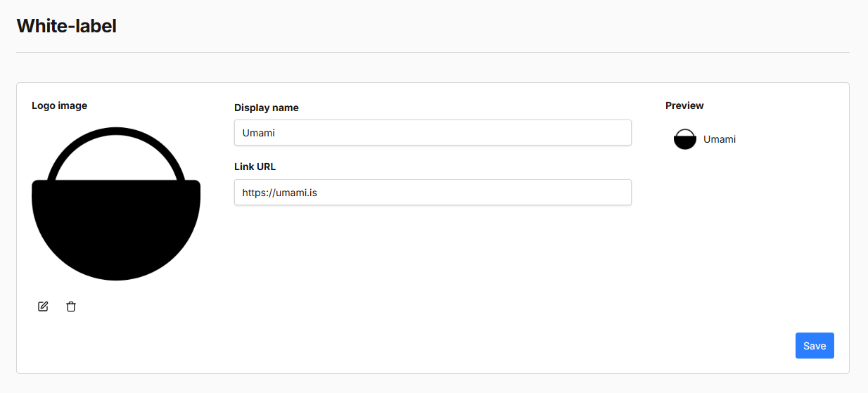Screen dimensions: 868x393
Task: Click the "Link URL" field label
Action: [255, 167]
